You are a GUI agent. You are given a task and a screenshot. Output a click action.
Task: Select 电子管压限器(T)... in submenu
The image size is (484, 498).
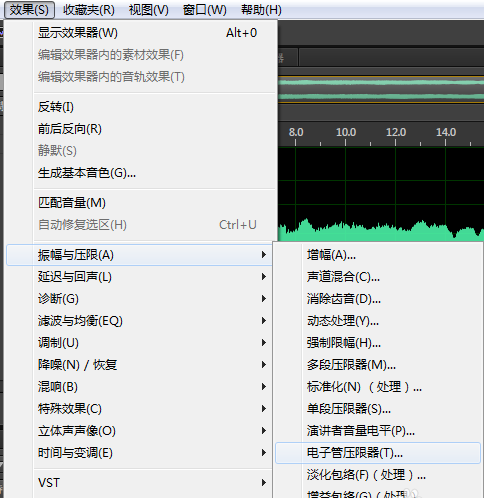coord(378,453)
